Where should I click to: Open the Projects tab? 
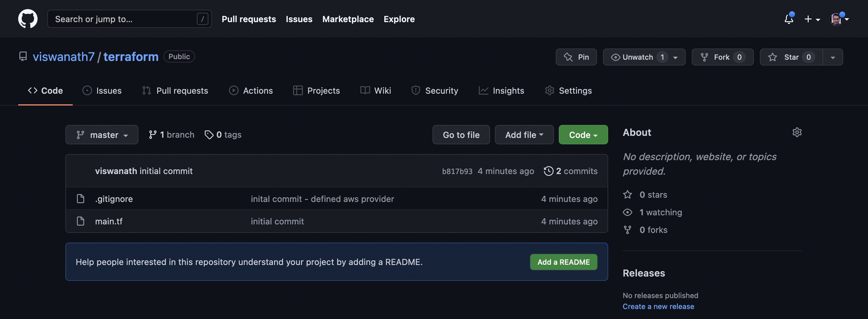(316, 90)
